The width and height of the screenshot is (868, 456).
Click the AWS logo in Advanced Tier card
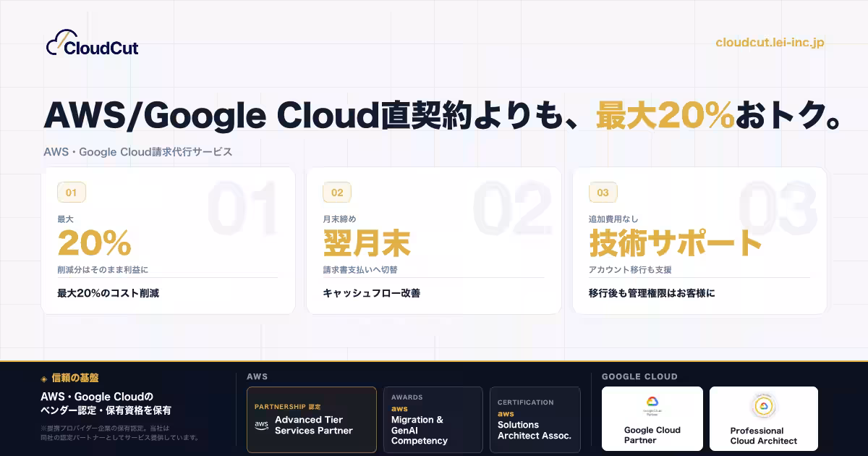point(261,425)
